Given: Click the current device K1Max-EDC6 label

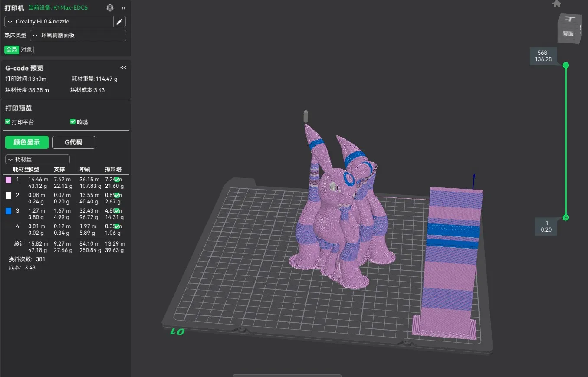Looking at the screenshot, I should point(58,8).
